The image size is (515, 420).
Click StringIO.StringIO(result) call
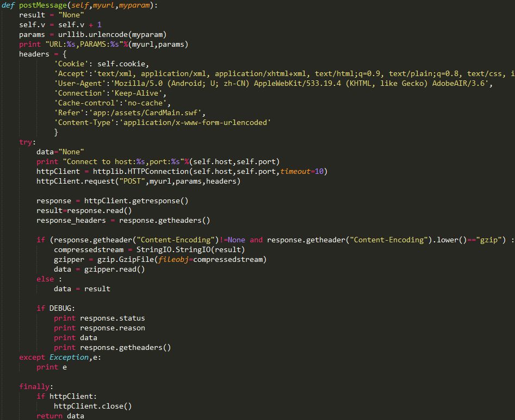click(x=190, y=250)
